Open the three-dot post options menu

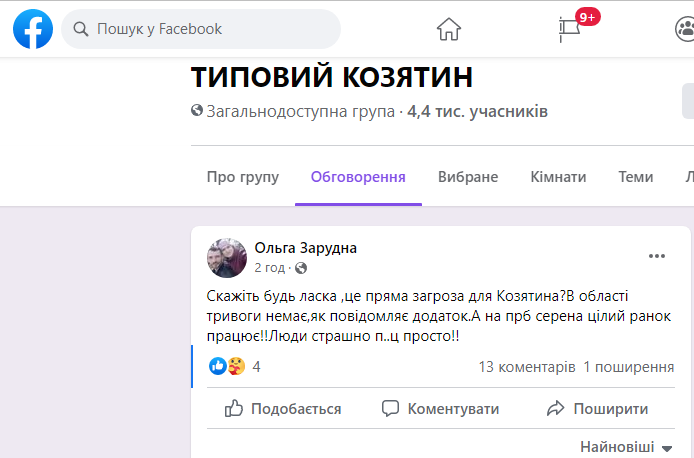[x=656, y=256]
